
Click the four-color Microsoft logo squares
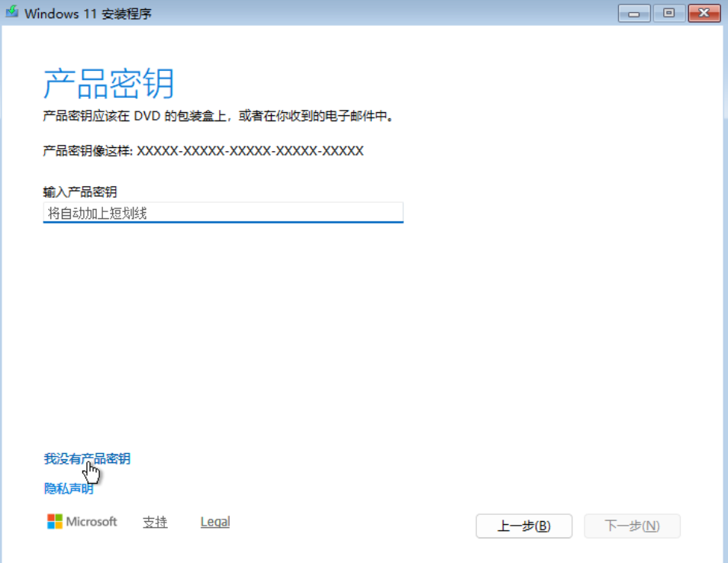pyautogui.click(x=55, y=522)
